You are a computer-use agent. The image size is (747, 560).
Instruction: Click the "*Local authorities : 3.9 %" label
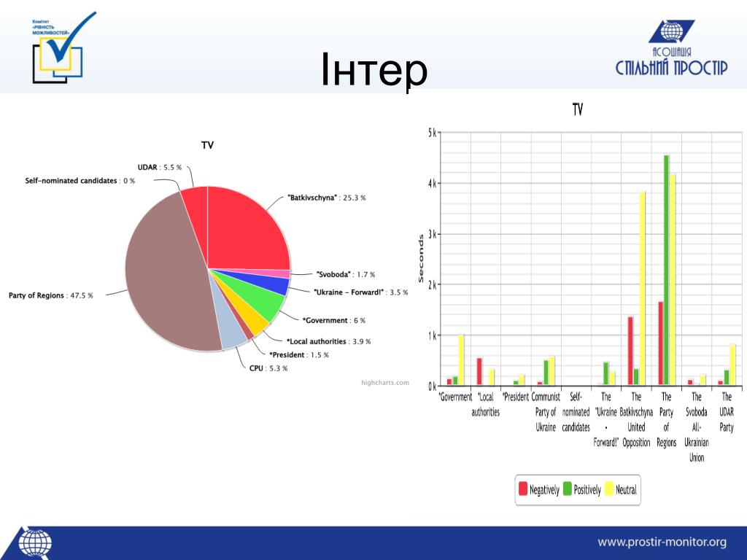(x=328, y=341)
